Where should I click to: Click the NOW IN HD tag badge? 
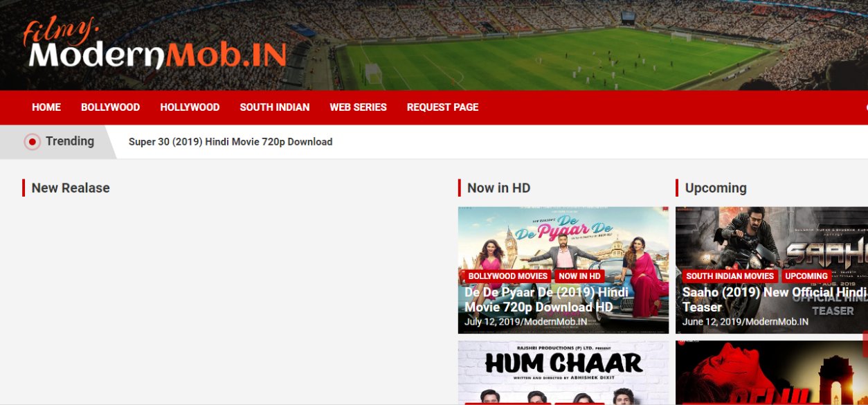579,276
